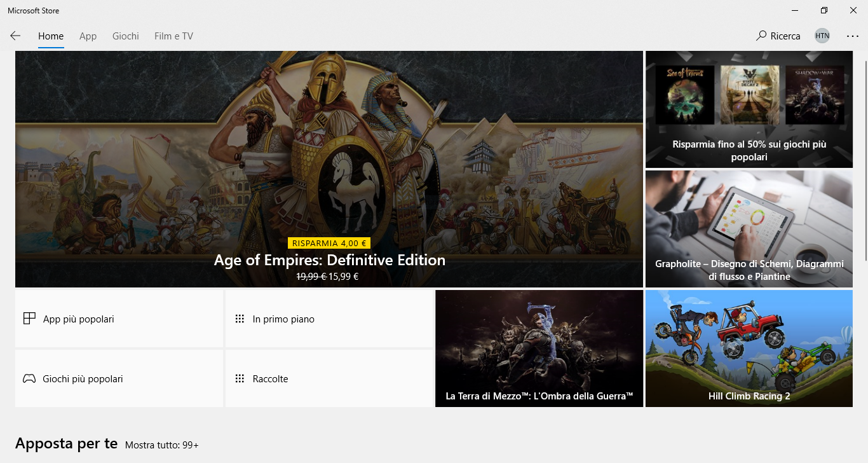This screenshot has width=868, height=463.
Task: Open the Hill Climb Racing 2 tile
Action: coord(749,349)
